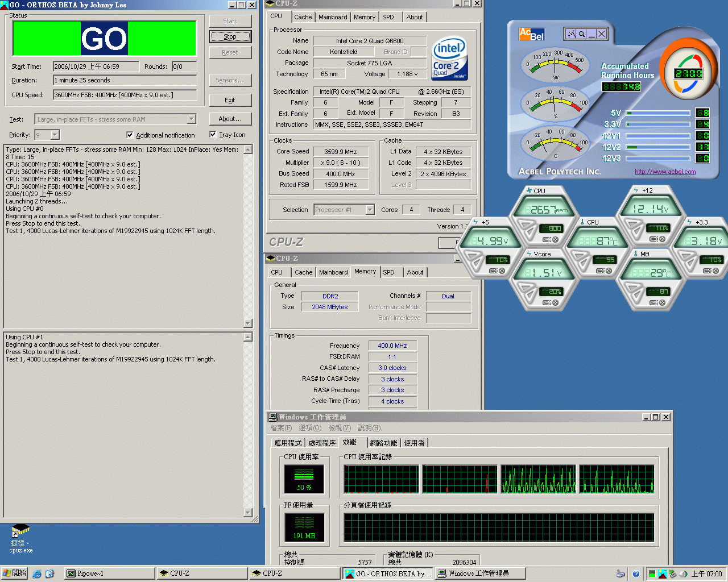Screen dimensions: 728x582
Task: Click the Size value 2048 MBytes in CPU-Z
Action: (x=330, y=307)
